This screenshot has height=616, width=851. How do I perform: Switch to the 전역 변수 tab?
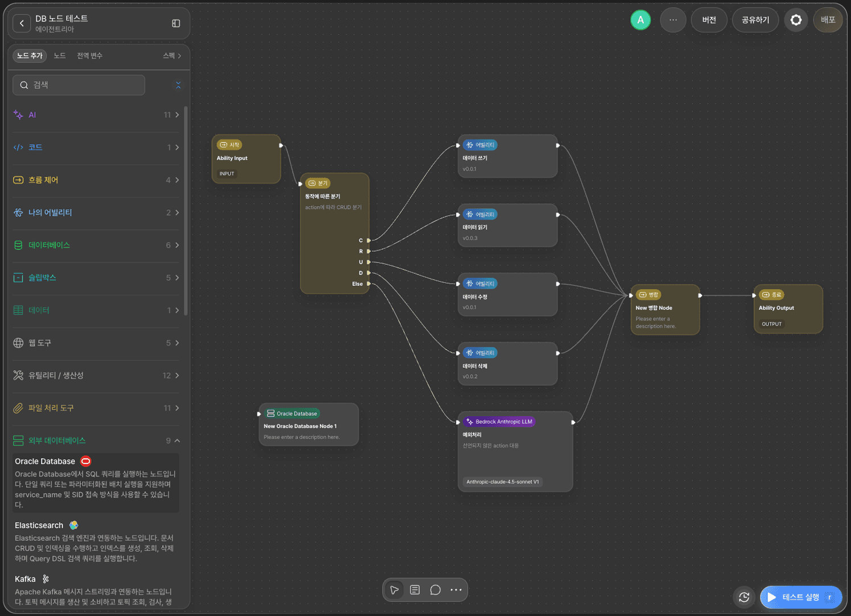89,56
